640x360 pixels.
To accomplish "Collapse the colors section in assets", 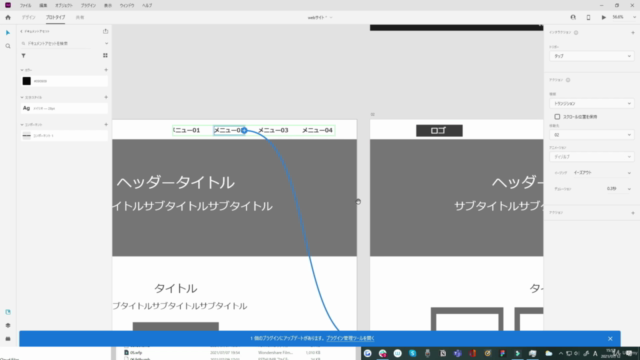I will click(x=22, y=70).
